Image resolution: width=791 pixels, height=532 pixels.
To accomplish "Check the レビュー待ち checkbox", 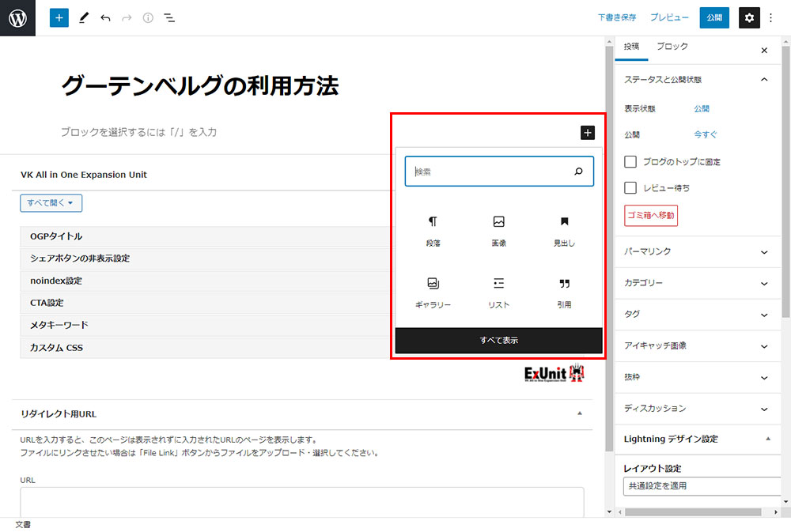I will [630, 188].
